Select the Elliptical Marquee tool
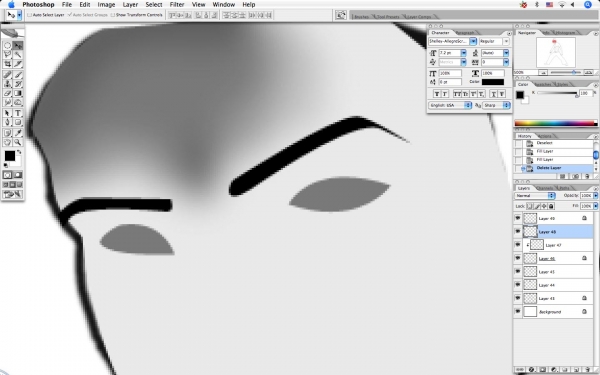 click(x=7, y=46)
